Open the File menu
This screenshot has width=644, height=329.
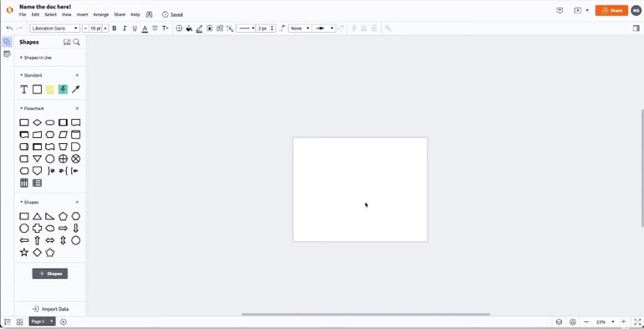tap(23, 14)
